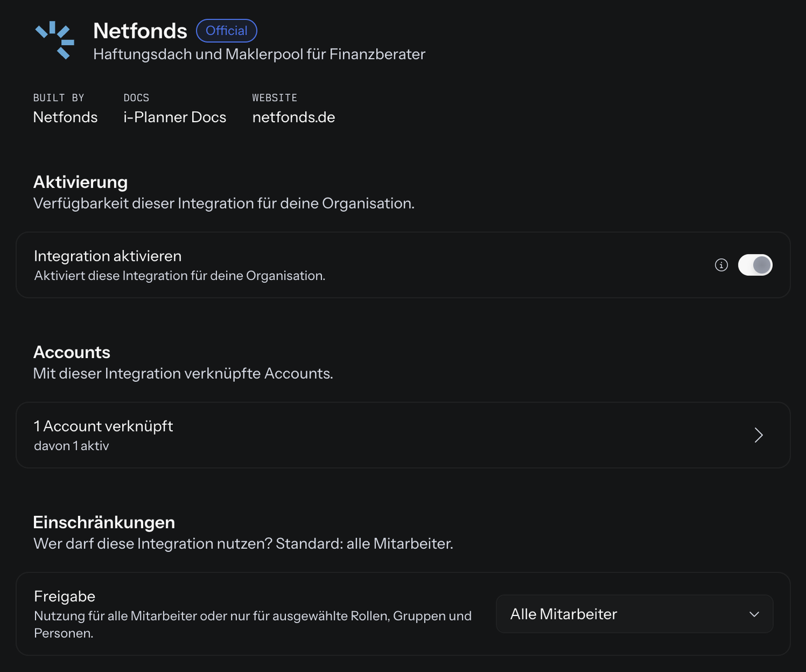Click the DOCS label

(136, 98)
